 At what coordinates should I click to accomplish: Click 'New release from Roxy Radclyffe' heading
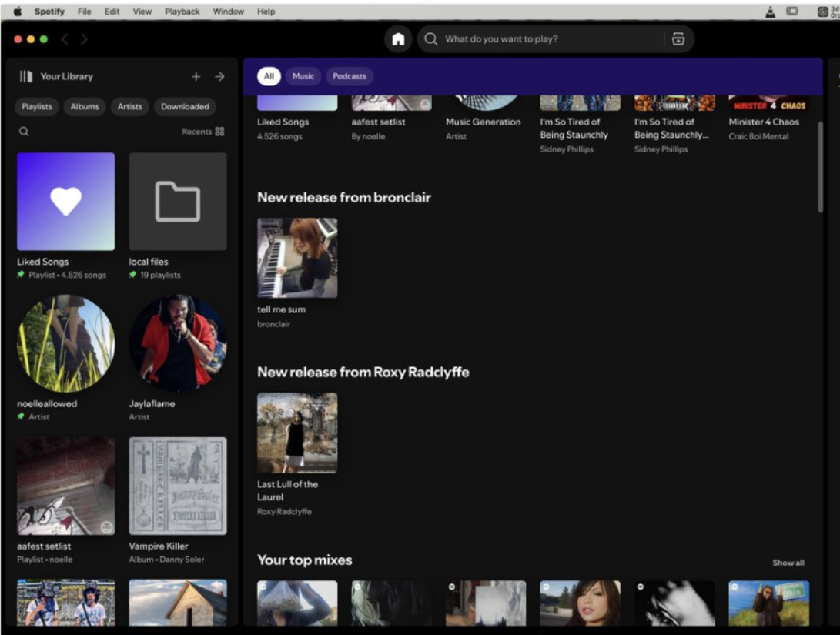363,372
